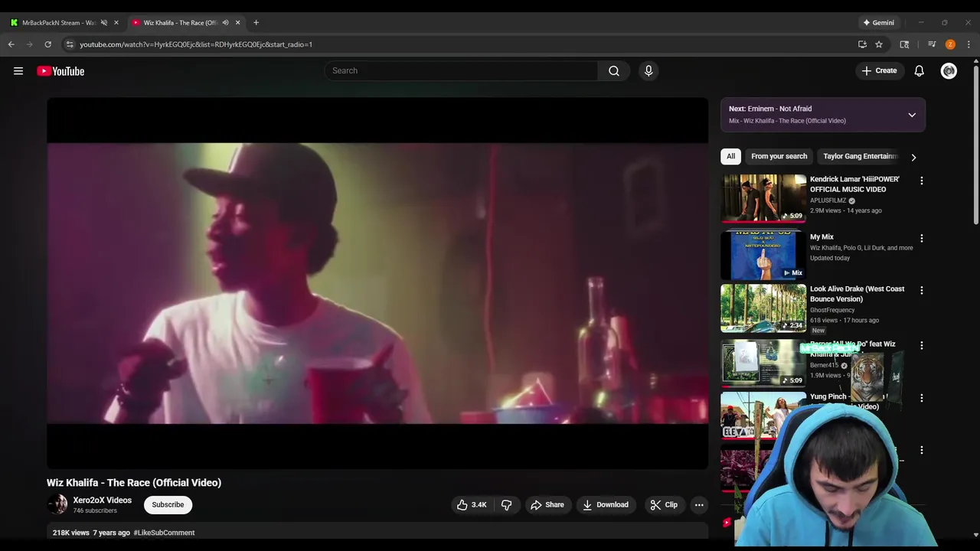Bookmark this page with star icon

(879, 44)
